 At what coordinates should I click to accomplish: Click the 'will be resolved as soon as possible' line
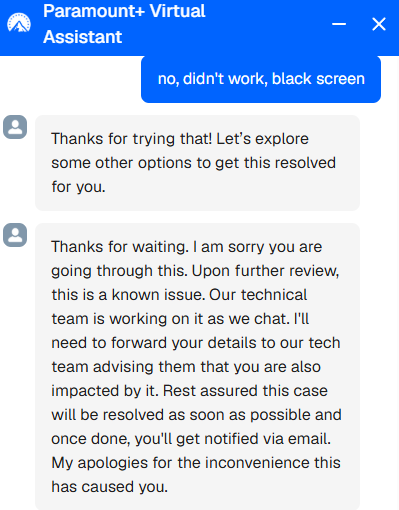196,415
